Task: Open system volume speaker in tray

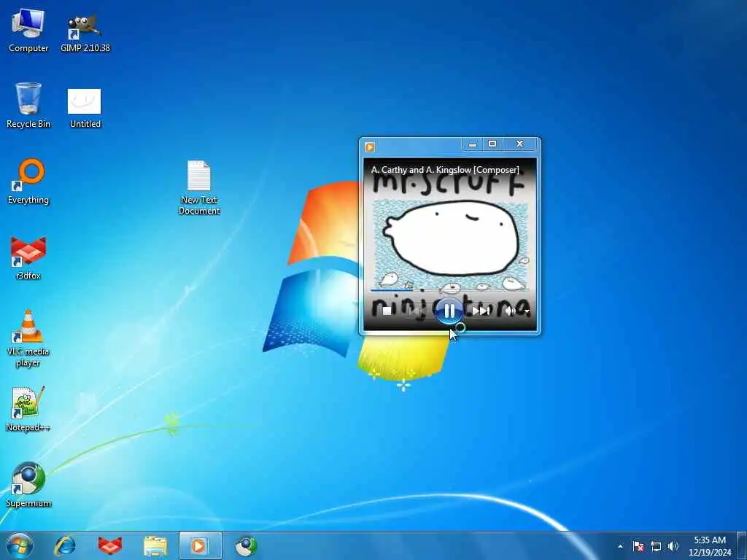Action: 673,546
